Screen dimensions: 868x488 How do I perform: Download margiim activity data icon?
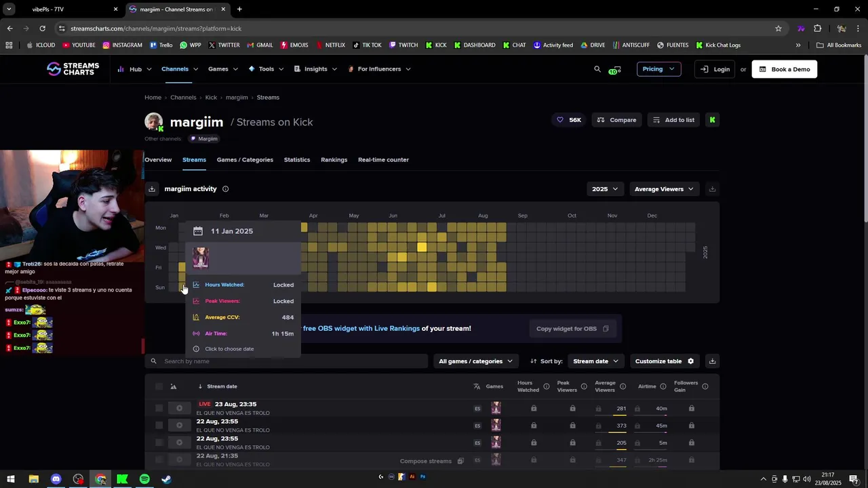click(152, 189)
